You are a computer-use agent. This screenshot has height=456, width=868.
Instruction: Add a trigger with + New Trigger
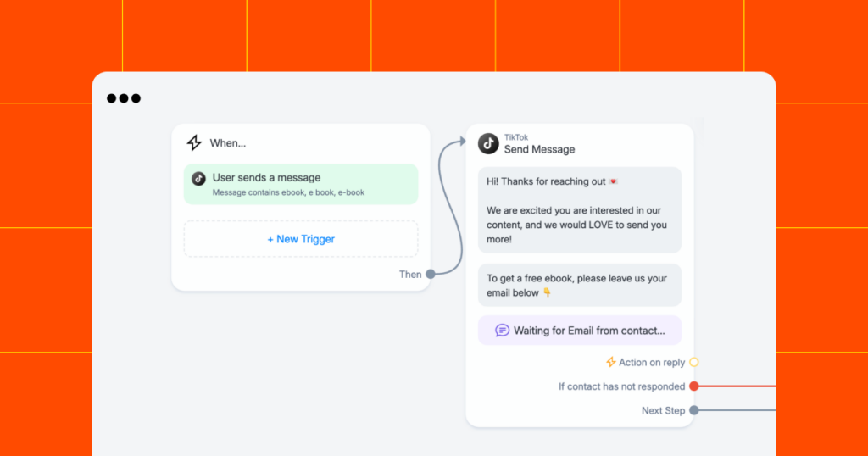tap(301, 239)
